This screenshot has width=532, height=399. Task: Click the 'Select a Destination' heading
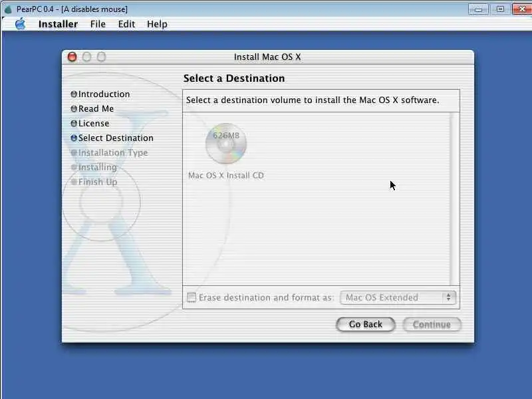(234, 78)
